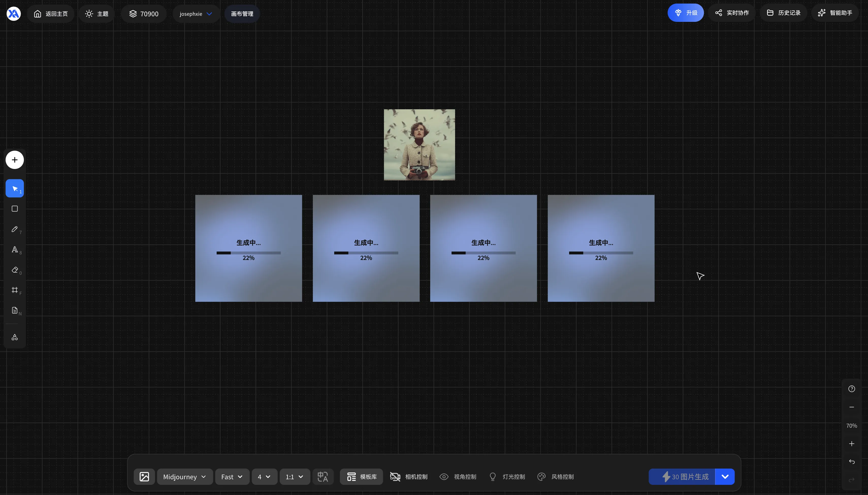Zoom out with the minus icon
Screen dimensions: 868x495
852,407
